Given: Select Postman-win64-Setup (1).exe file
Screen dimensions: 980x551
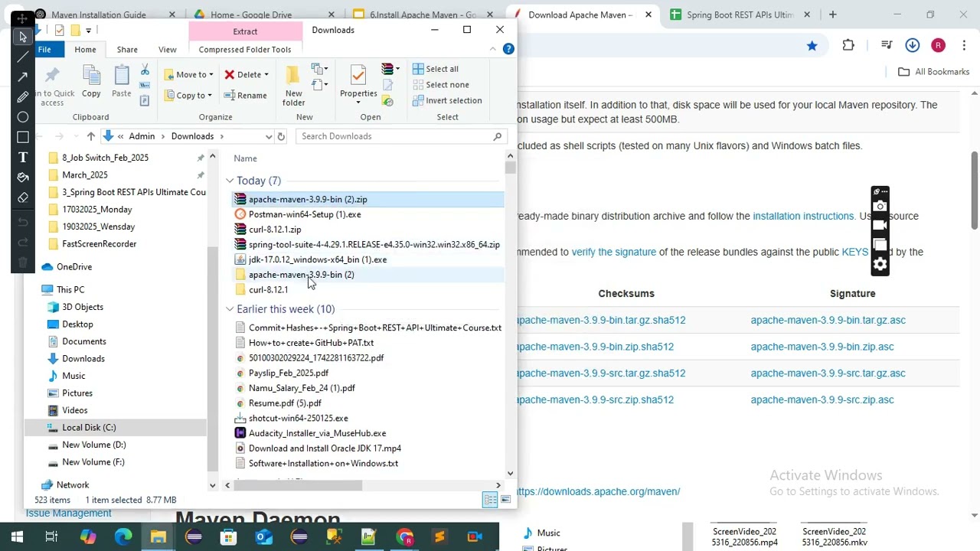Looking at the screenshot, I should point(305,214).
